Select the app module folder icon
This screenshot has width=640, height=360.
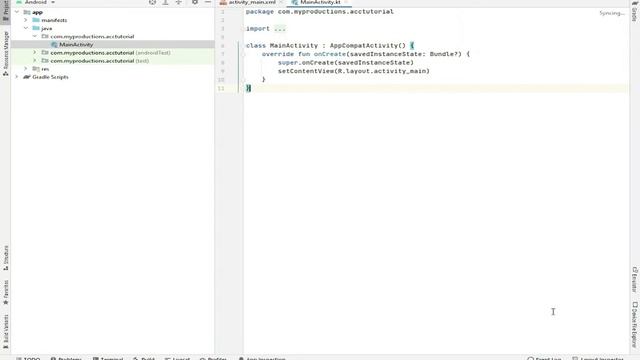27,12
